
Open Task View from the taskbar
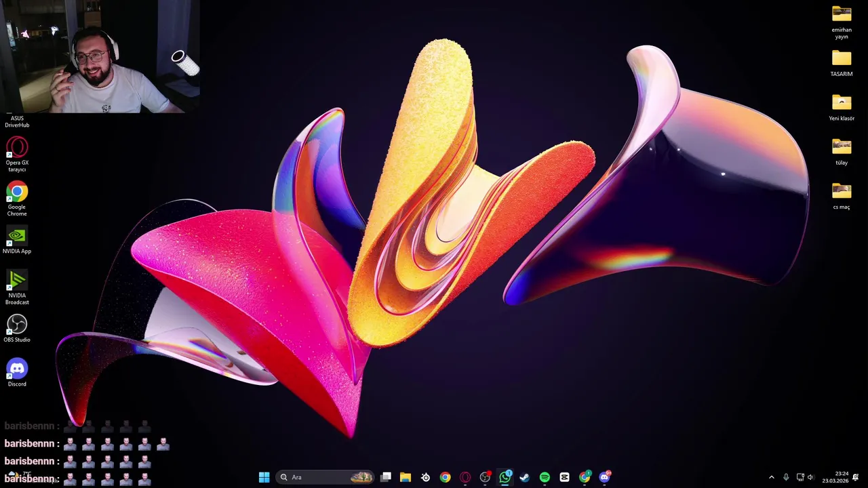386,477
